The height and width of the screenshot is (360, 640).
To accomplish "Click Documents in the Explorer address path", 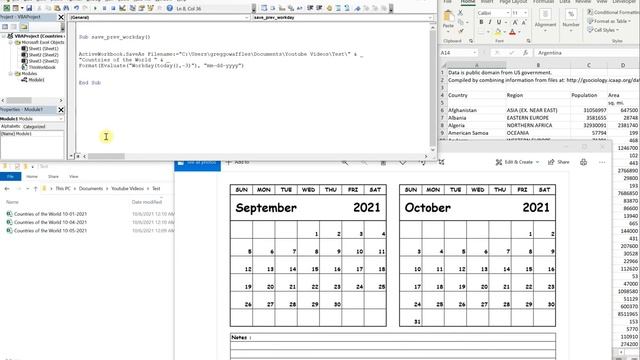I will (x=91, y=189).
